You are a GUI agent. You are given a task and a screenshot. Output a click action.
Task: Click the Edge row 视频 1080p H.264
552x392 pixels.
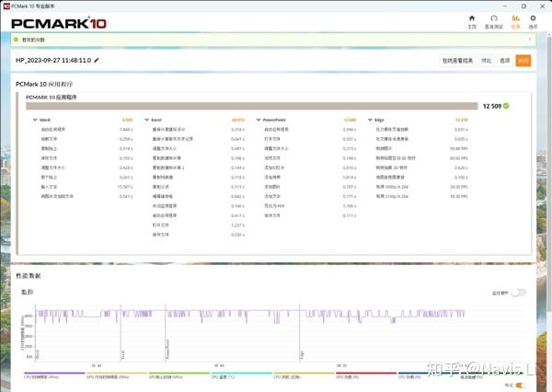click(392, 187)
